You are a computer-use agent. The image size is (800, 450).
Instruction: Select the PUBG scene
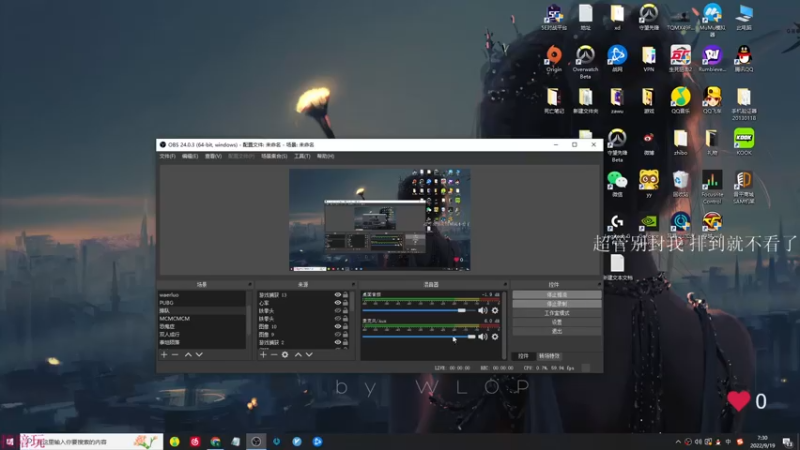(x=202, y=303)
